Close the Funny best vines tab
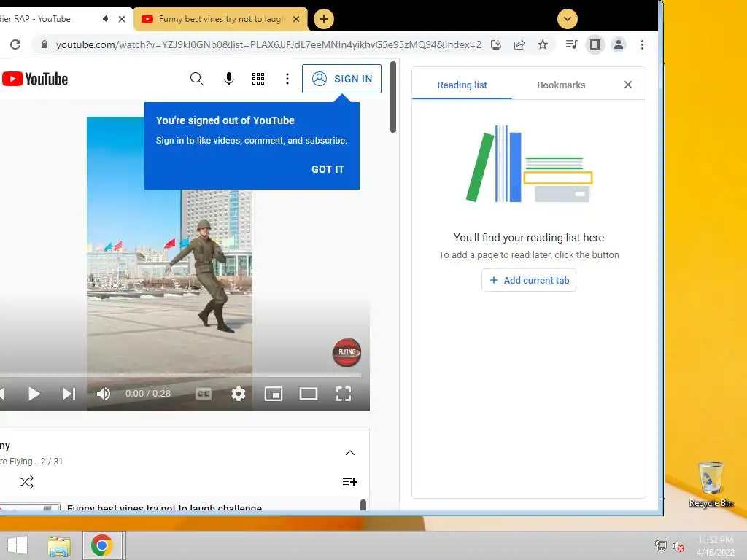The width and height of the screenshot is (747, 560). tap(296, 19)
